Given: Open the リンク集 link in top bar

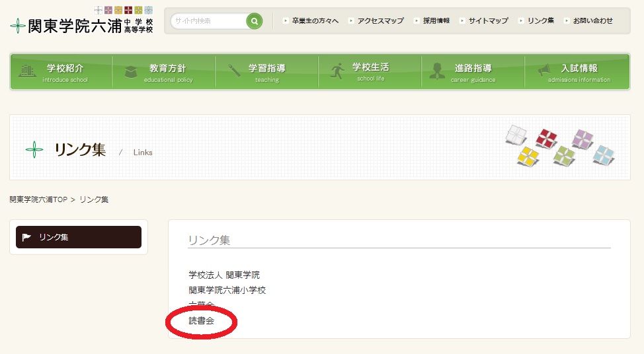Looking at the screenshot, I should (540, 20).
